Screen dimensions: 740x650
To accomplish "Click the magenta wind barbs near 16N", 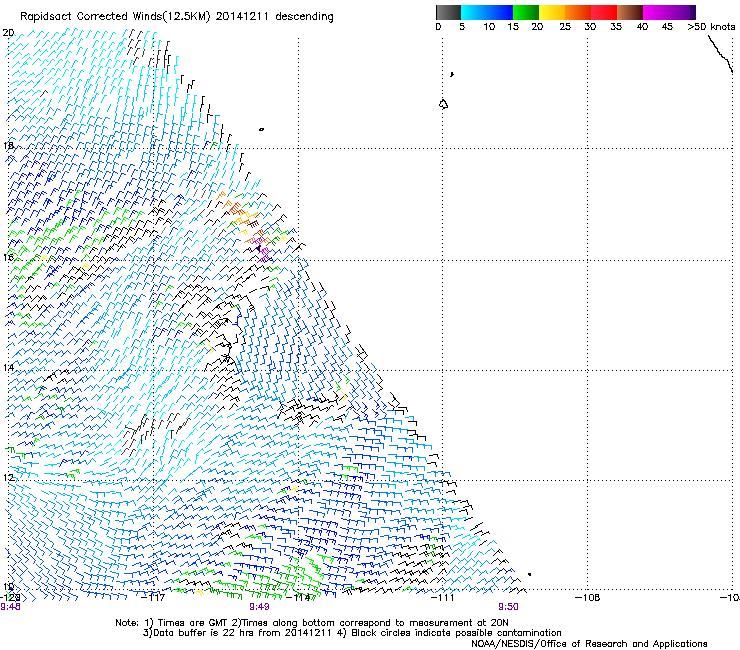I will click(263, 253).
